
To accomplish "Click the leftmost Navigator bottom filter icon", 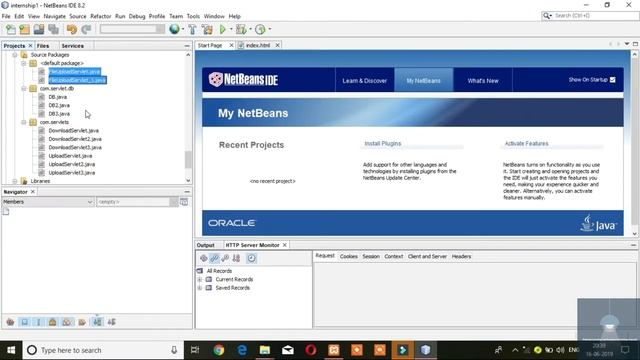I will point(10,322).
